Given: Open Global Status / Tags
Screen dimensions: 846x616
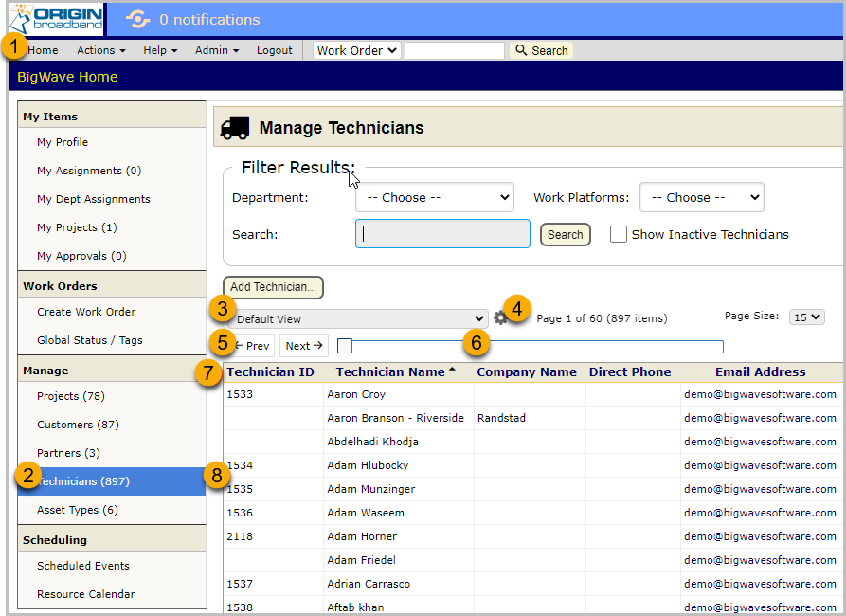Looking at the screenshot, I should 90,340.
